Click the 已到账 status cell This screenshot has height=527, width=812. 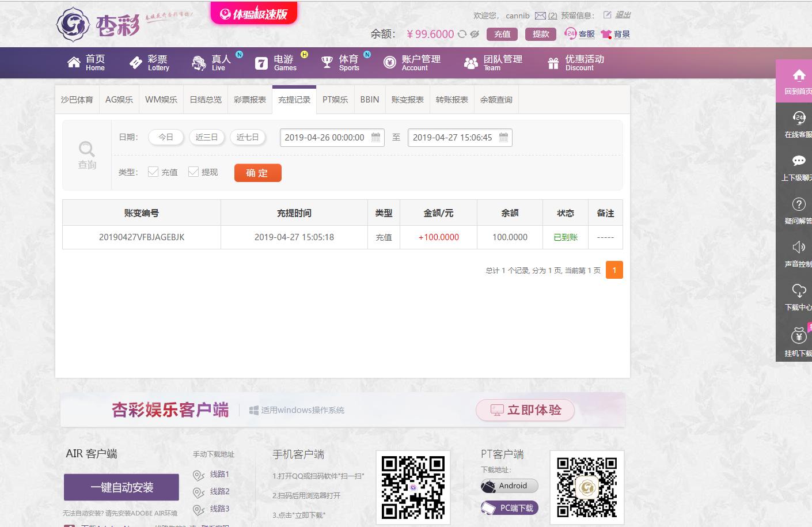[566, 237]
